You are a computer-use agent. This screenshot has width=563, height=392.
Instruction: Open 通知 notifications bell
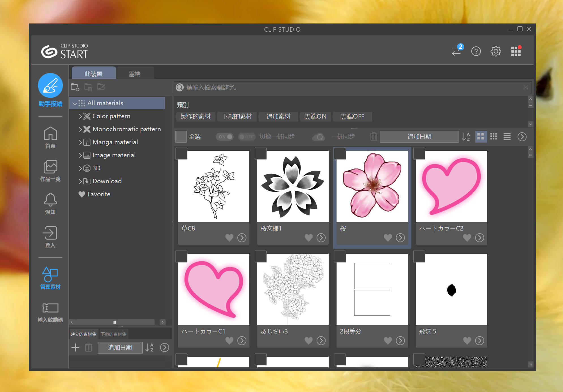(50, 203)
